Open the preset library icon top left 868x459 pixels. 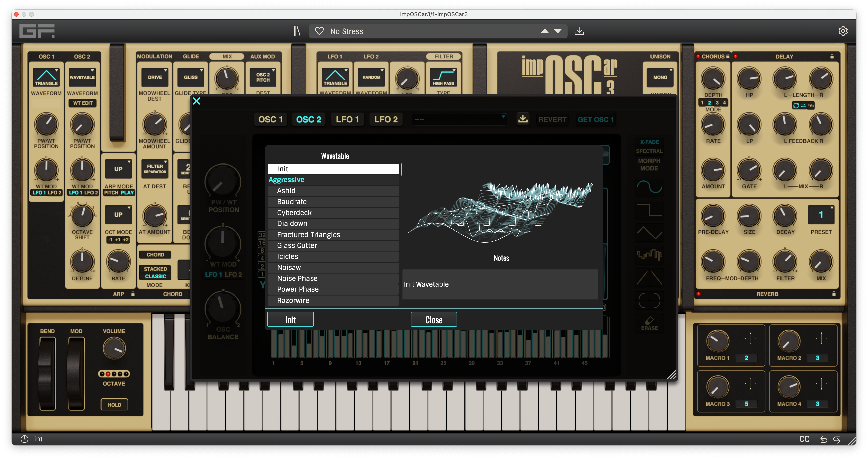click(x=297, y=31)
